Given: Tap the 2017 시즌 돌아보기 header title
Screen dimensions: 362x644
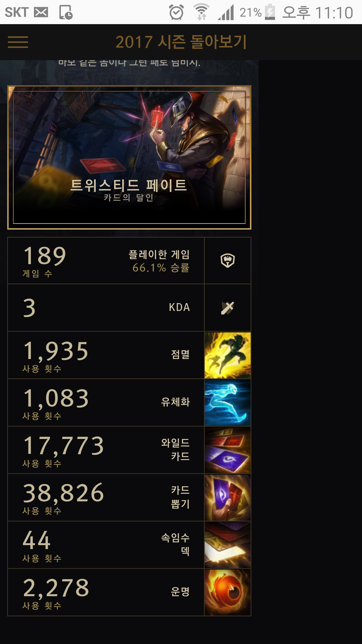Looking at the screenshot, I should (x=181, y=42).
